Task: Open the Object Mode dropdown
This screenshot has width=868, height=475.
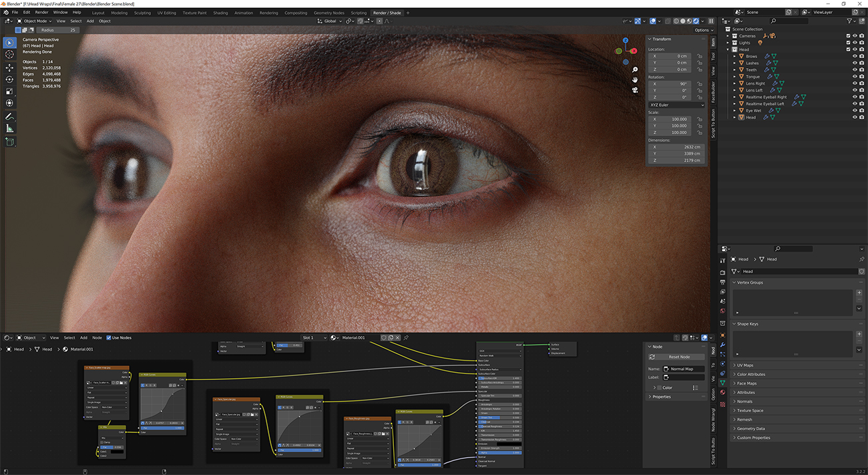Action: 35,21
